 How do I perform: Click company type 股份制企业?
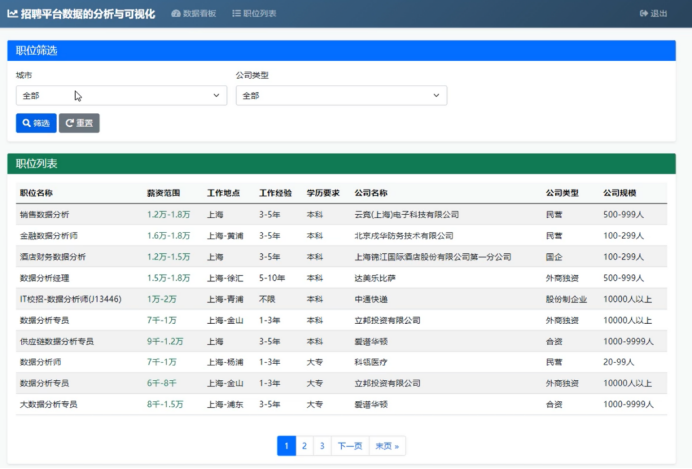click(x=566, y=299)
